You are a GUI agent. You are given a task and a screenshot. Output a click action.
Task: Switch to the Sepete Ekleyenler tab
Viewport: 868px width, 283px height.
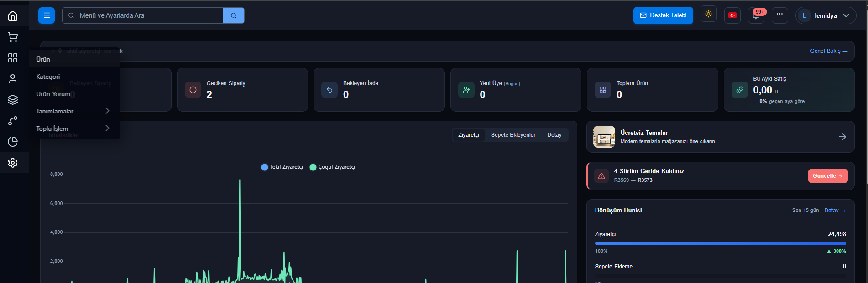point(513,135)
